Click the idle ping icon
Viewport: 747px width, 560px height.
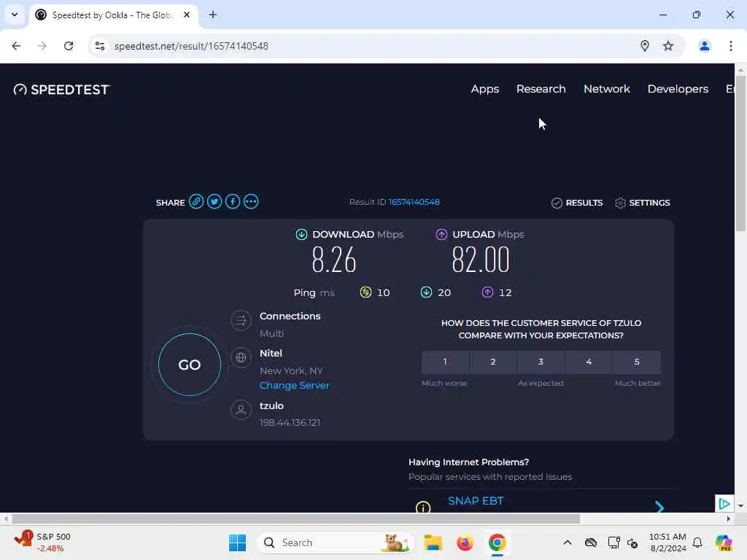[365, 292]
